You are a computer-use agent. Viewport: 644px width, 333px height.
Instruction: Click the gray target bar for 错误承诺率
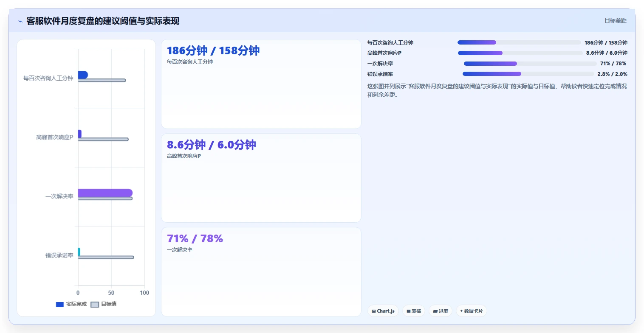[x=106, y=257]
